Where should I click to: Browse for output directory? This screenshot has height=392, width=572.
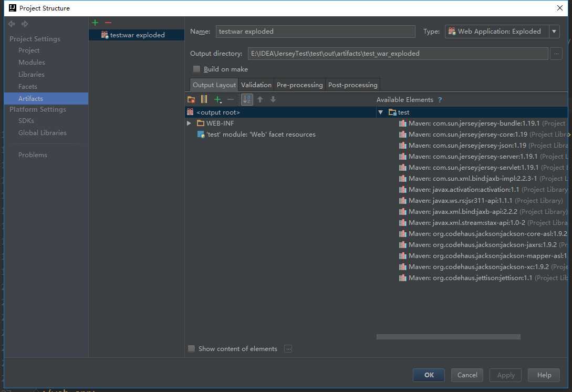(x=556, y=54)
